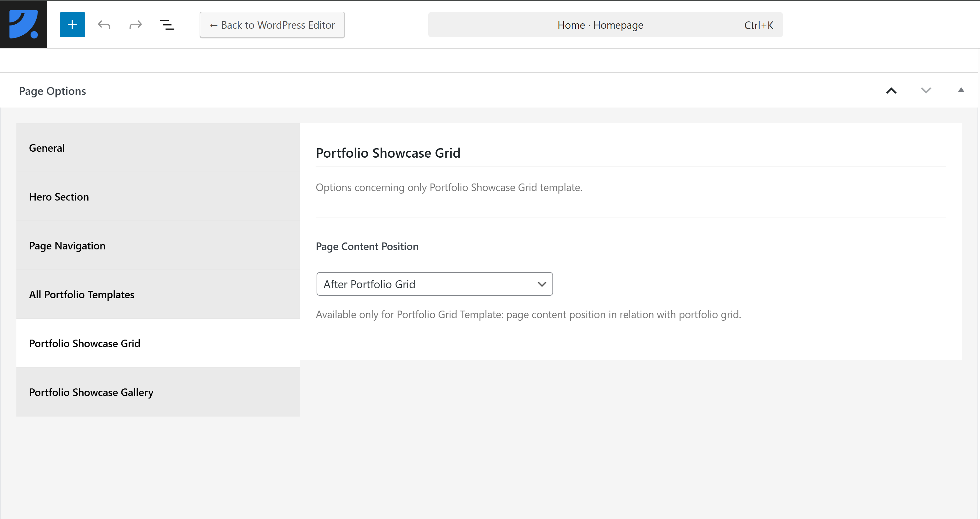Click the Ctrl+K shortcut hint
This screenshot has width=980, height=519.
tap(759, 25)
